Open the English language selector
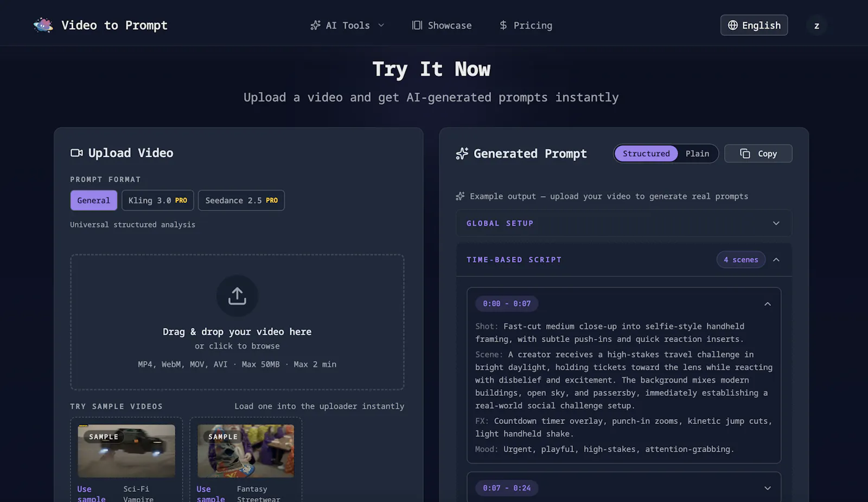 click(x=754, y=25)
